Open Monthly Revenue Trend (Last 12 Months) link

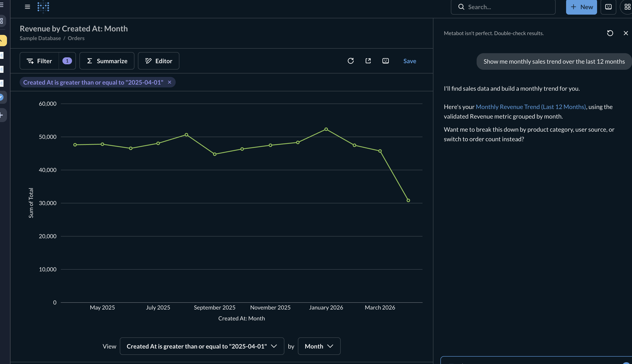[x=531, y=107]
